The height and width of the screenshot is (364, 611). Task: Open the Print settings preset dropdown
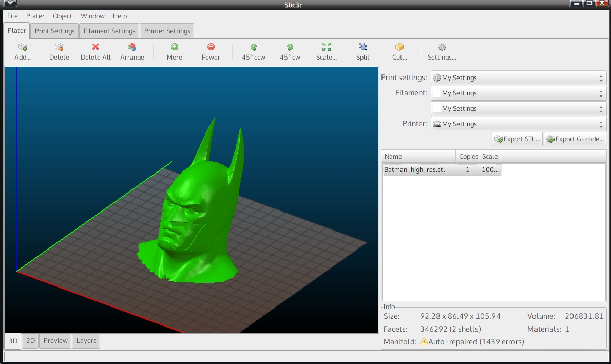click(518, 78)
